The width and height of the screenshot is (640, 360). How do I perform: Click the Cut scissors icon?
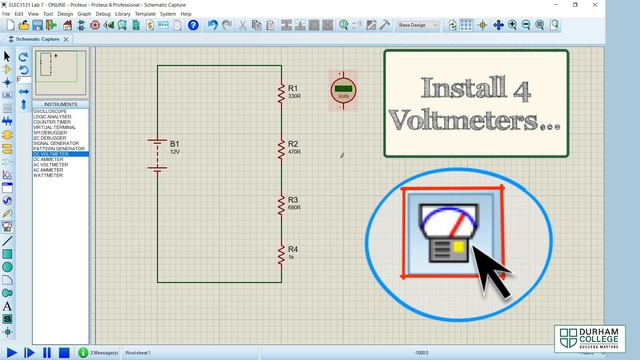click(243, 25)
